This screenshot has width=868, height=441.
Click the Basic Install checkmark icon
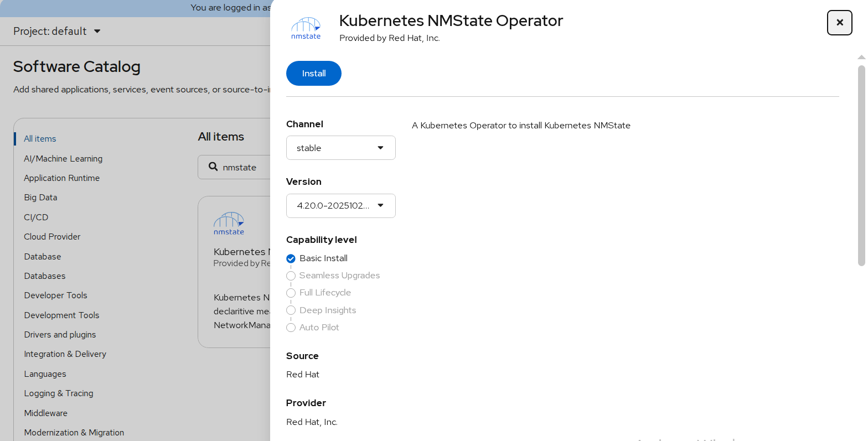pyautogui.click(x=291, y=258)
